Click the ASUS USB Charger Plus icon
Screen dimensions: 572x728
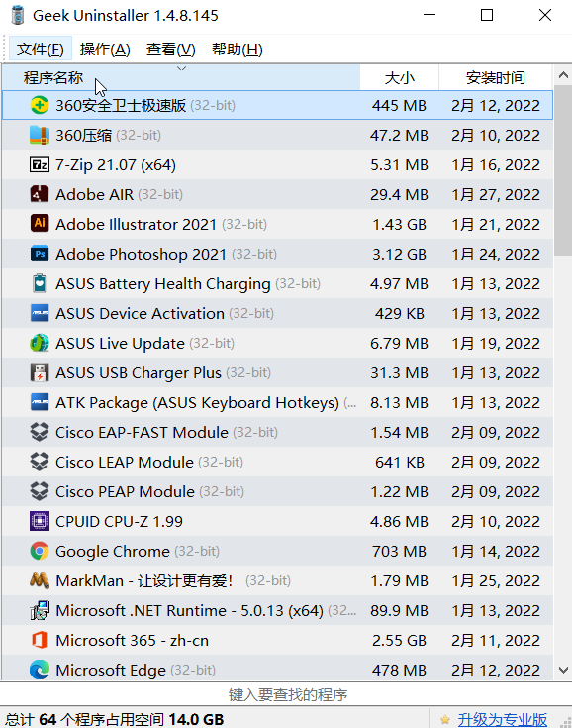pos(40,372)
